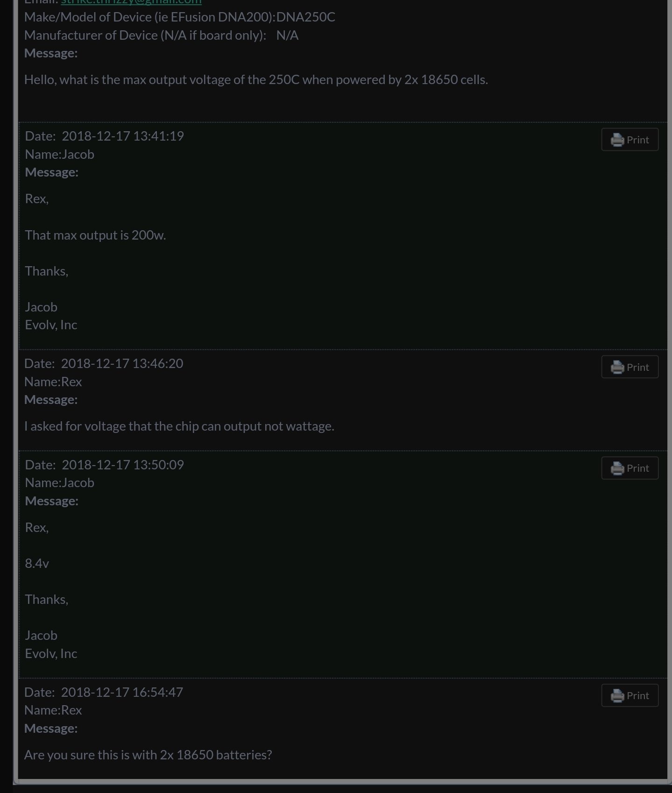The height and width of the screenshot is (793, 672).
Task: Click the date stamp 2018-12-17 13:46:20
Action: point(122,363)
